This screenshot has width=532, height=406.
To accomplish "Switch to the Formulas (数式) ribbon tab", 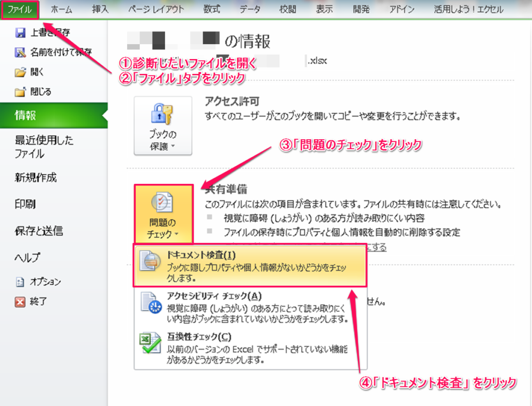I will click(213, 9).
